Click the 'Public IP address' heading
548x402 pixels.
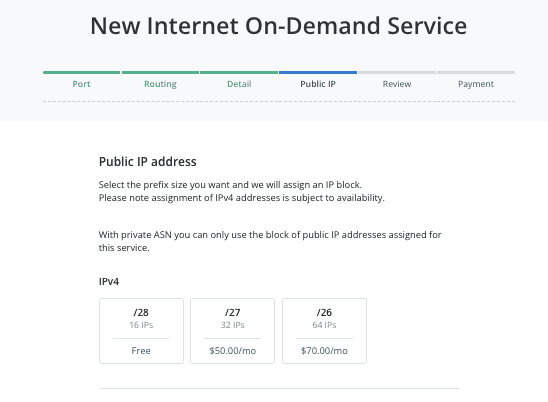pos(147,161)
